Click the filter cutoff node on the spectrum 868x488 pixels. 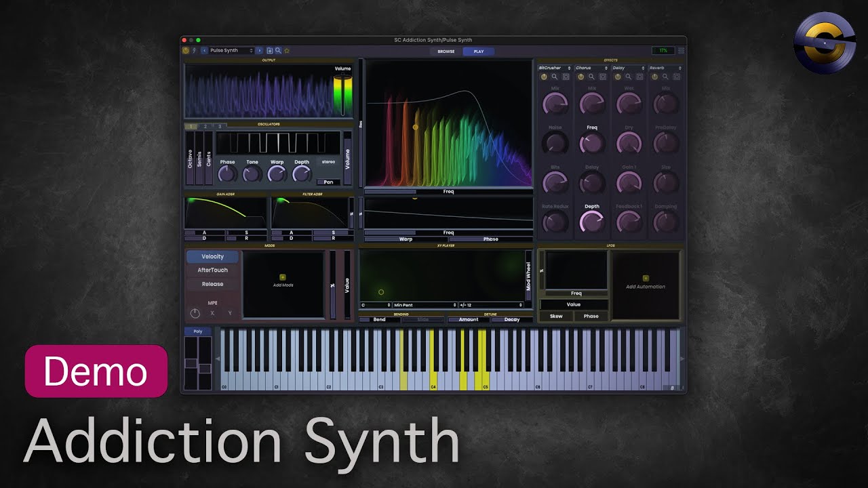(416, 127)
